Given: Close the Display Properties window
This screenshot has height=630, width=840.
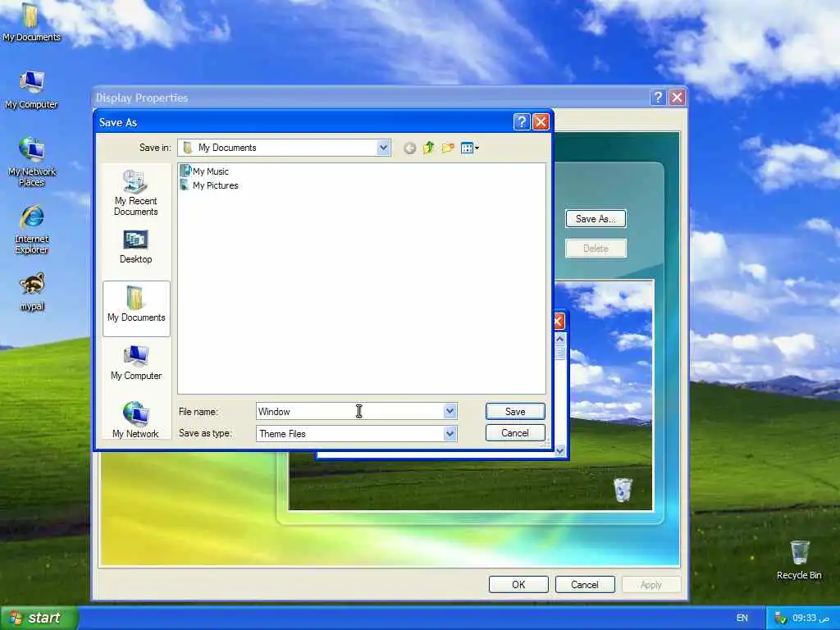Looking at the screenshot, I should pyautogui.click(x=677, y=98).
